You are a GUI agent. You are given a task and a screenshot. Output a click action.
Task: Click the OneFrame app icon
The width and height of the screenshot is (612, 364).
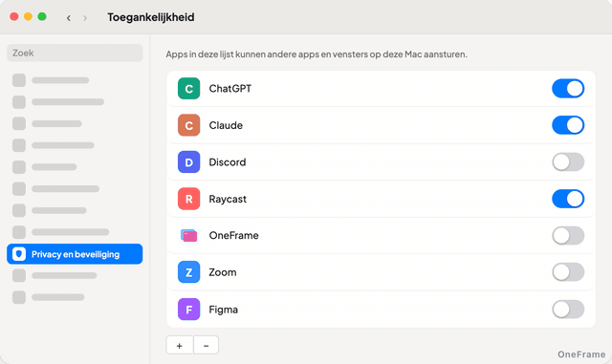pos(189,236)
